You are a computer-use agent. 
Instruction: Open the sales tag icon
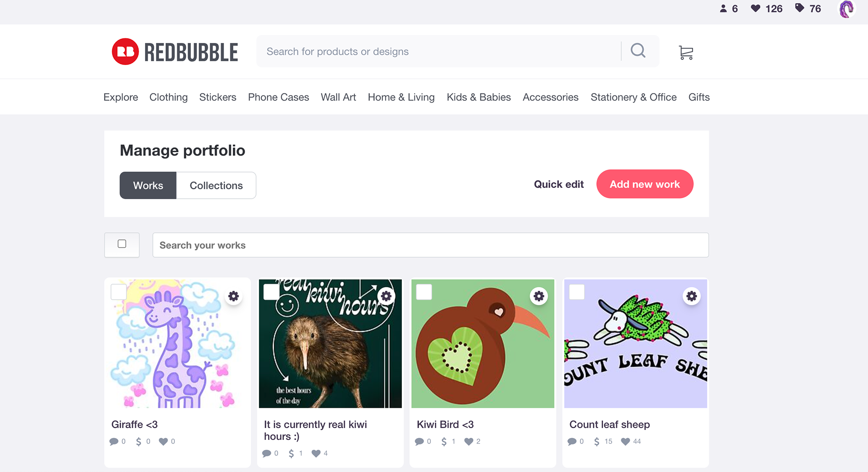click(800, 8)
